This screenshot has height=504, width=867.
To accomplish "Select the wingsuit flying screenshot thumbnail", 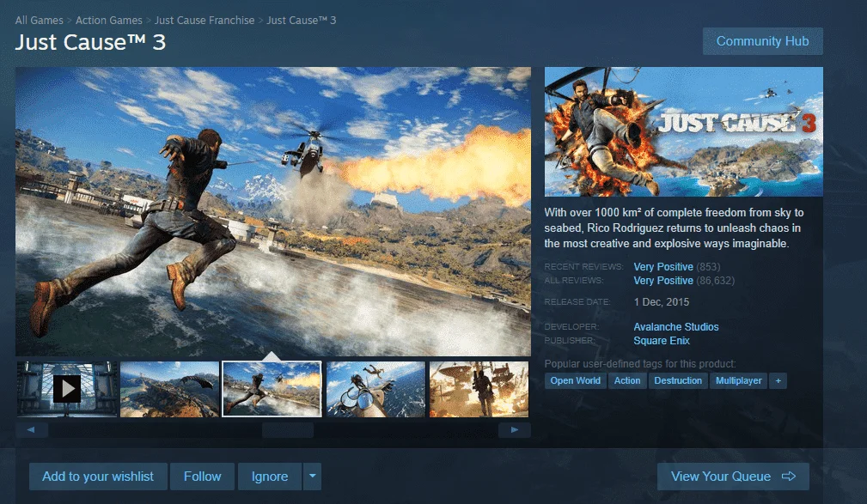I will click(170, 389).
